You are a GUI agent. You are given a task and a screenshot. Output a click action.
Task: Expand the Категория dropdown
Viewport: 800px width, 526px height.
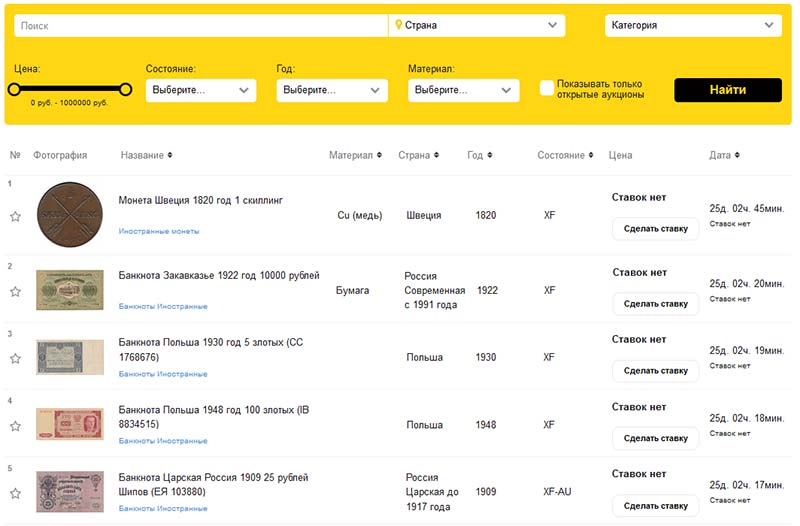click(692, 25)
